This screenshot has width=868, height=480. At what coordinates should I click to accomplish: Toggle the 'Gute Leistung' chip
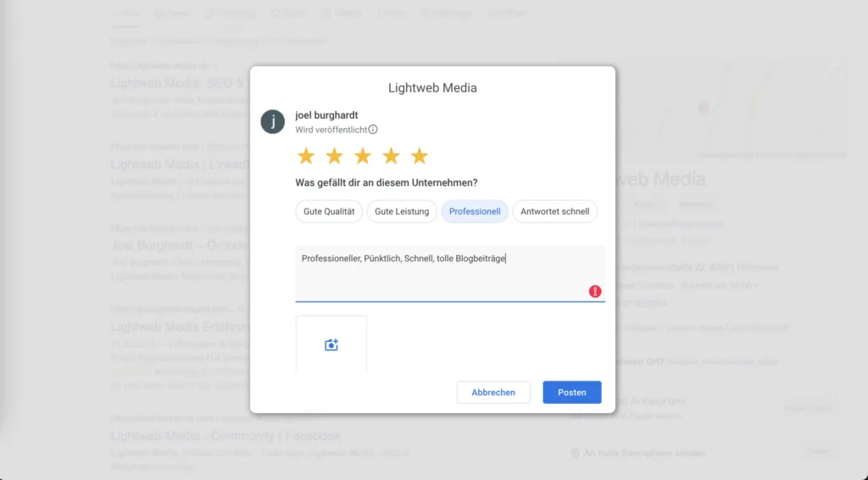[402, 211]
